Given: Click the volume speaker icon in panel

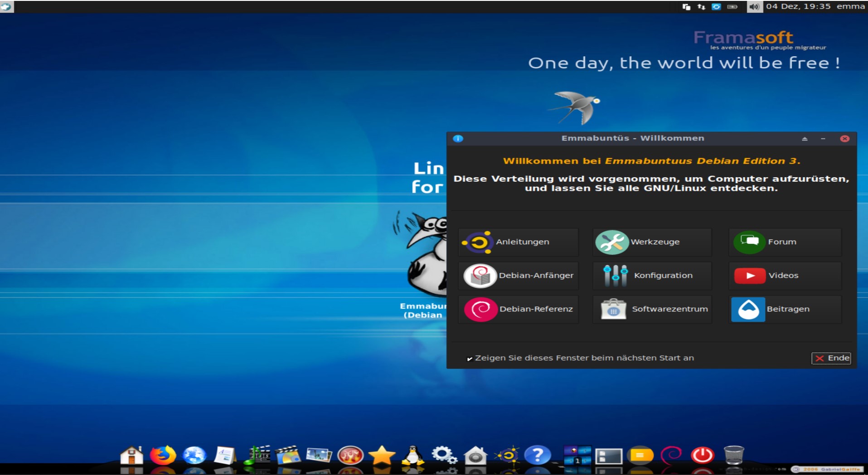Looking at the screenshot, I should pos(754,6).
